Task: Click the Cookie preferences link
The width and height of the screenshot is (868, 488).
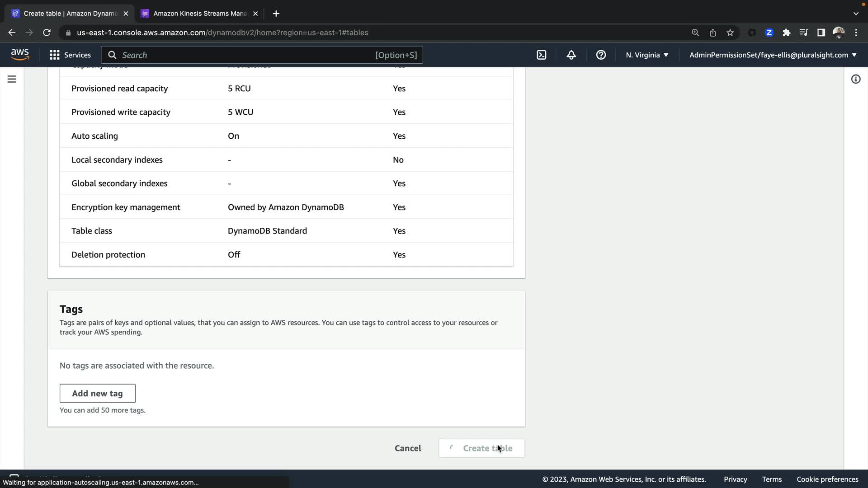Action: click(x=827, y=479)
